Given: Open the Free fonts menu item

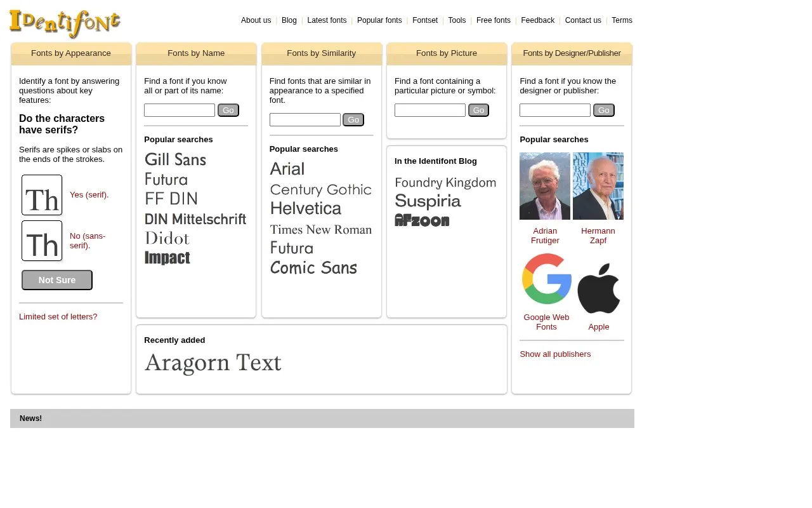Looking at the screenshot, I should [494, 20].
